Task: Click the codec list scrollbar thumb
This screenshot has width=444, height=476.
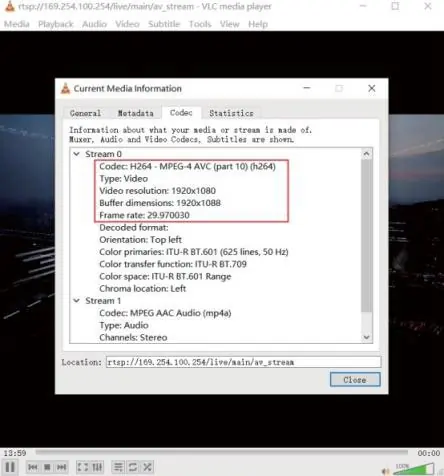Action: click(367, 235)
